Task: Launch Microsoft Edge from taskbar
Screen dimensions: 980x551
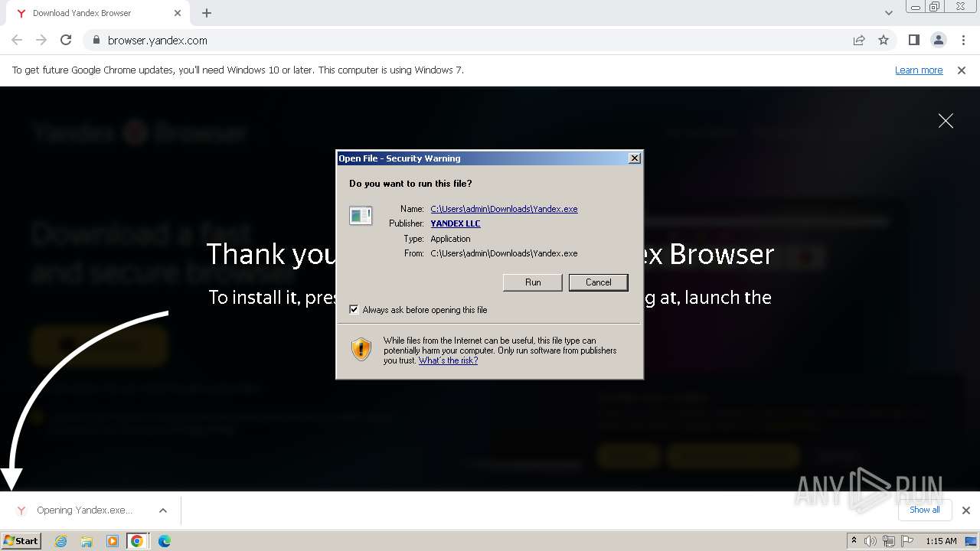Action: [x=164, y=541]
